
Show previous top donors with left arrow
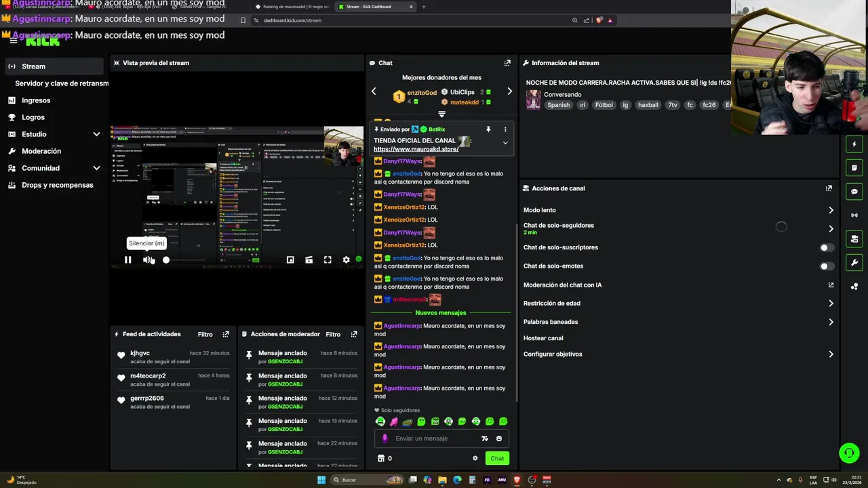(374, 91)
